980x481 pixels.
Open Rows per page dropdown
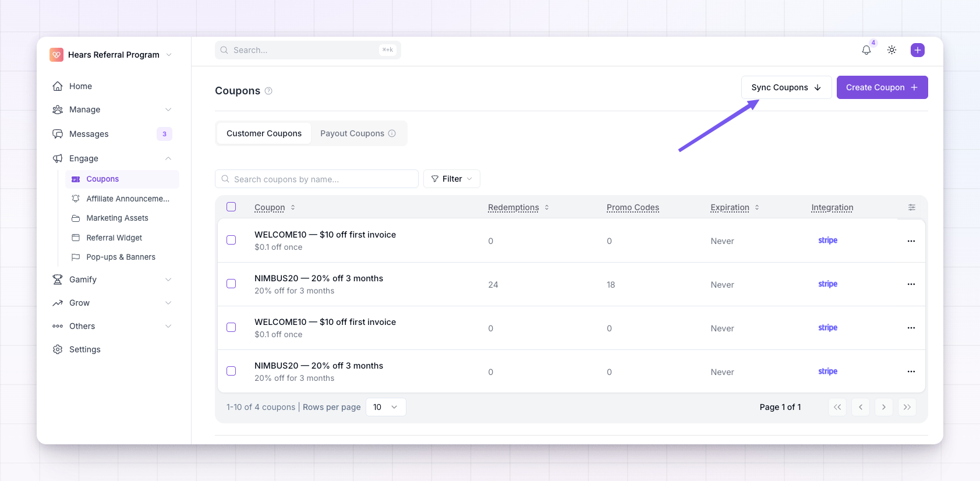pos(385,407)
